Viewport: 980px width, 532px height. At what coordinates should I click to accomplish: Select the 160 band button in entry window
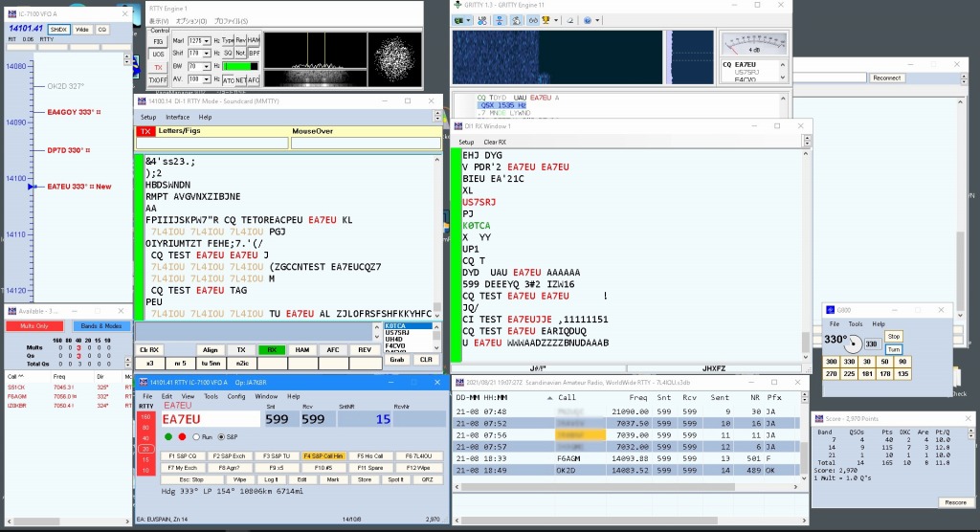click(145, 416)
